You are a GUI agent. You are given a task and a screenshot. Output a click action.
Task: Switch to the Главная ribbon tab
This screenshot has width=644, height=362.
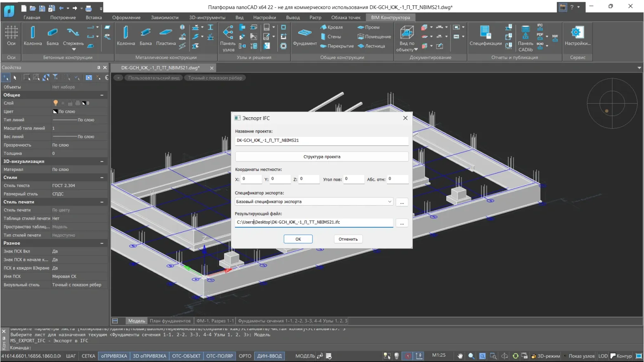coord(32,18)
